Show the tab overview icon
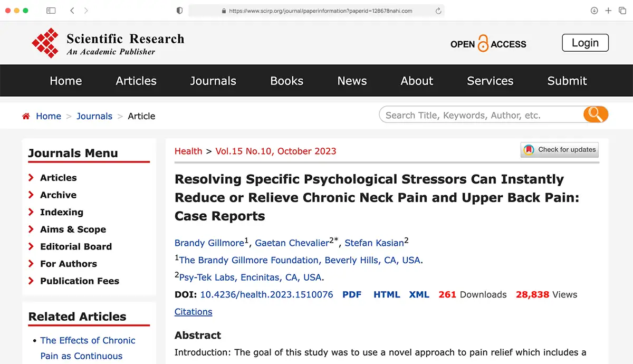633x364 pixels. (622, 11)
